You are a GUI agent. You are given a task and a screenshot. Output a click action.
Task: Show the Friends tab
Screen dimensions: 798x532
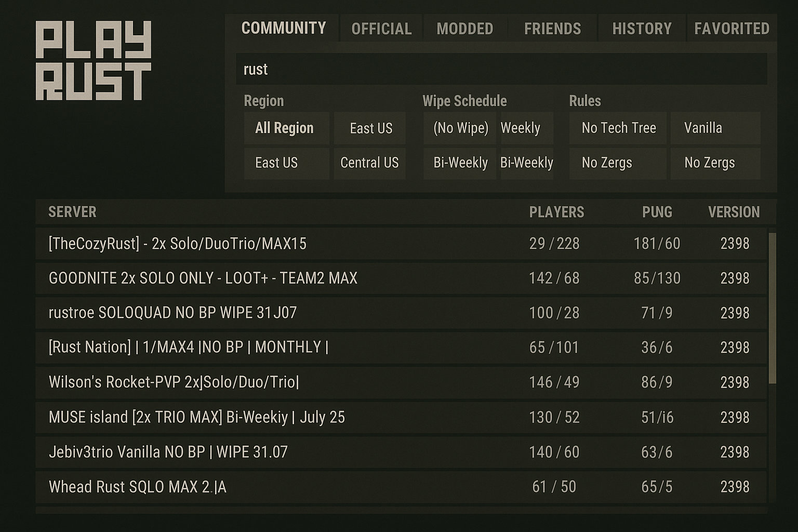[x=552, y=29]
